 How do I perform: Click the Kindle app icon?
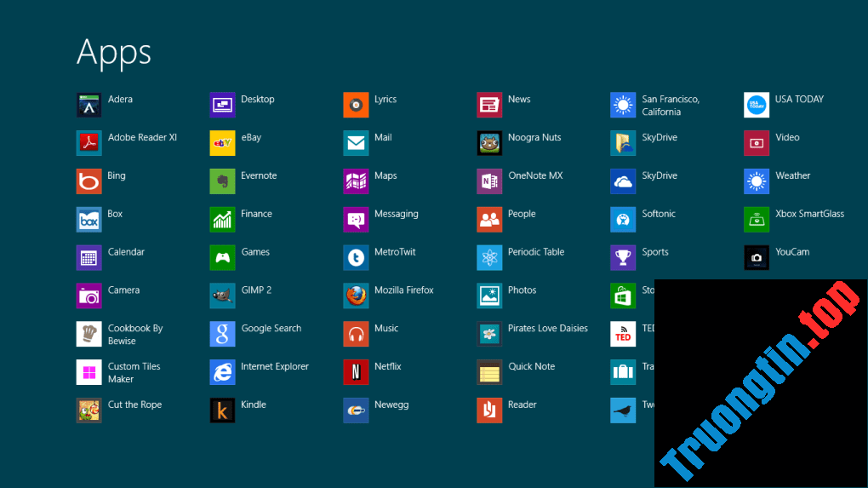[x=223, y=410]
